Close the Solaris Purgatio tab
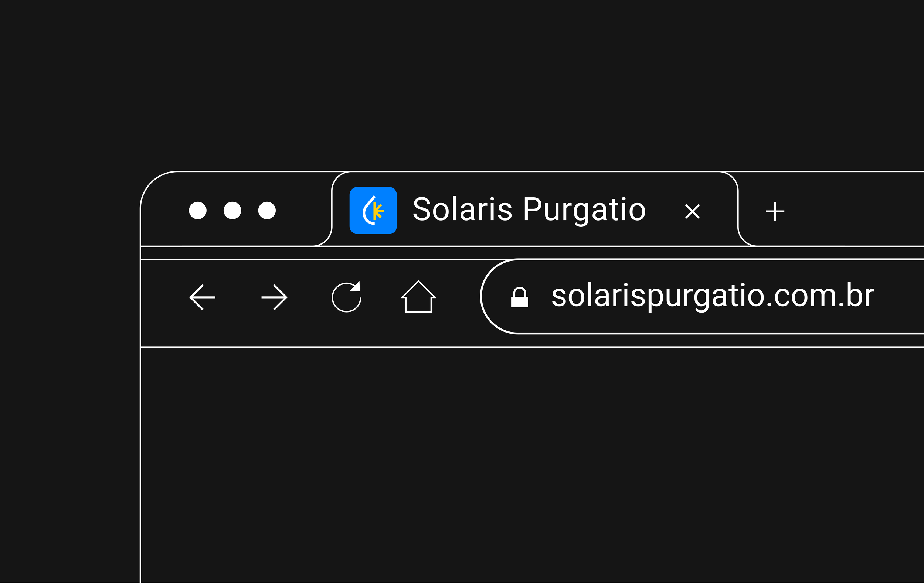The height and width of the screenshot is (583, 924). [x=693, y=211]
